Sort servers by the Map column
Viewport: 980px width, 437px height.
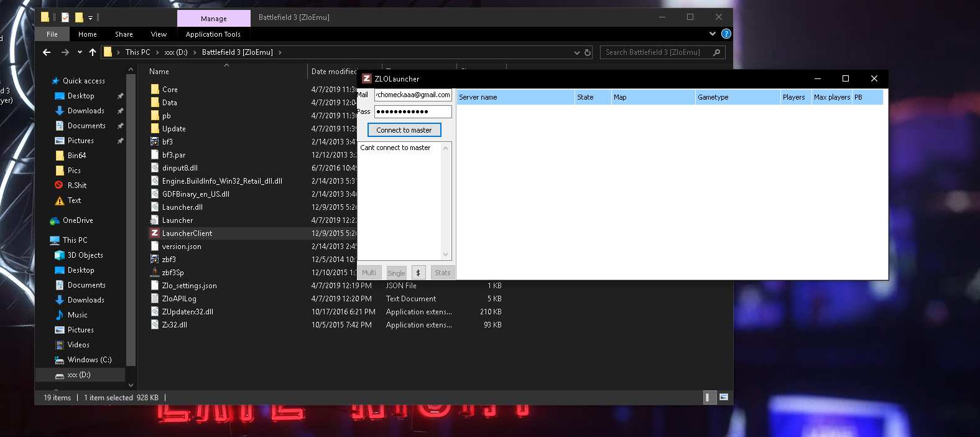point(653,97)
